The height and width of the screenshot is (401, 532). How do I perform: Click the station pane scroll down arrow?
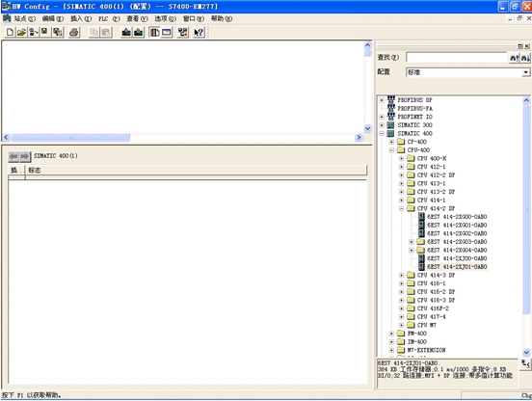point(368,128)
